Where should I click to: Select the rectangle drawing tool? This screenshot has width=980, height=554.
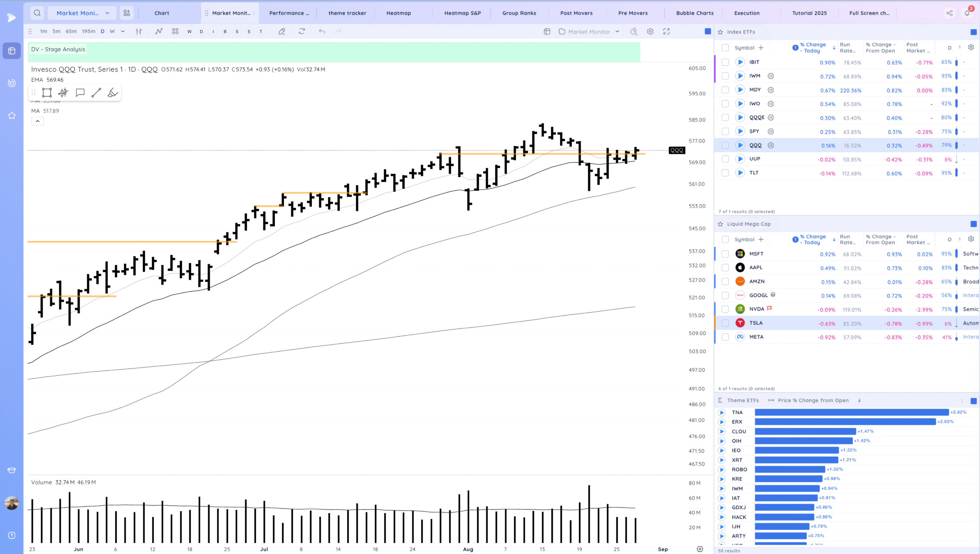[47, 93]
